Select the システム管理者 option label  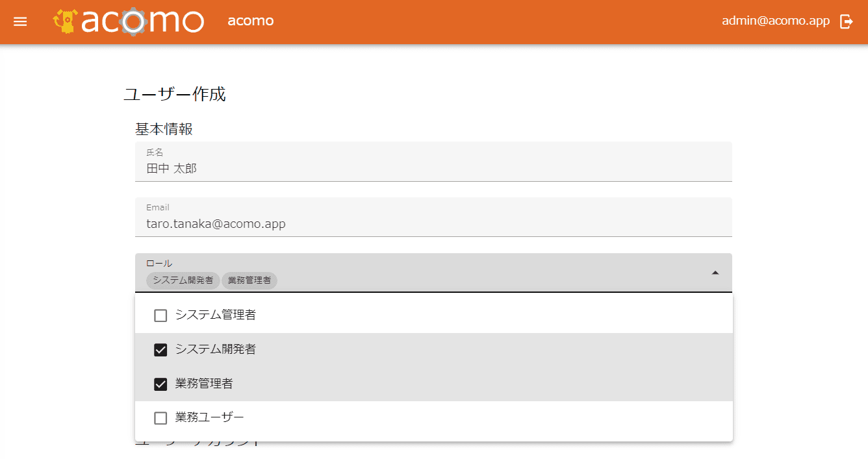point(216,316)
